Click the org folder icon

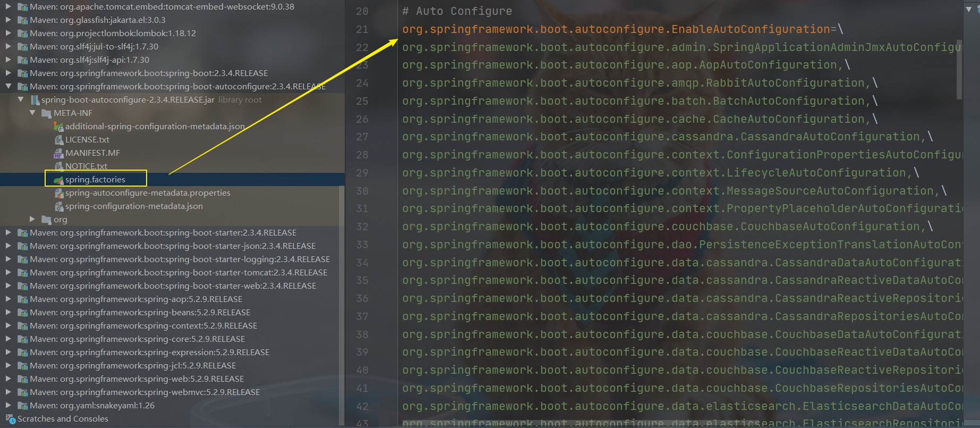tap(46, 220)
